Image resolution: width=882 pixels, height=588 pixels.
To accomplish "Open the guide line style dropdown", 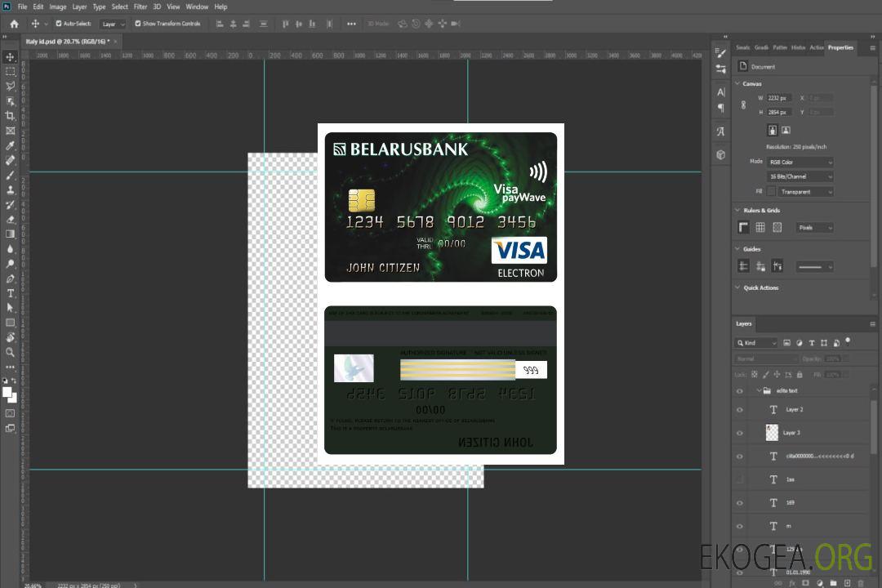I will [814, 267].
